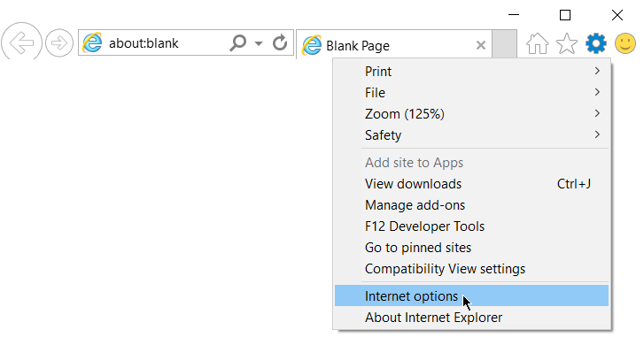644x345 pixels.
Task: Expand the address bar autocomplete dropdown arrow
Action: pyautogui.click(x=259, y=43)
